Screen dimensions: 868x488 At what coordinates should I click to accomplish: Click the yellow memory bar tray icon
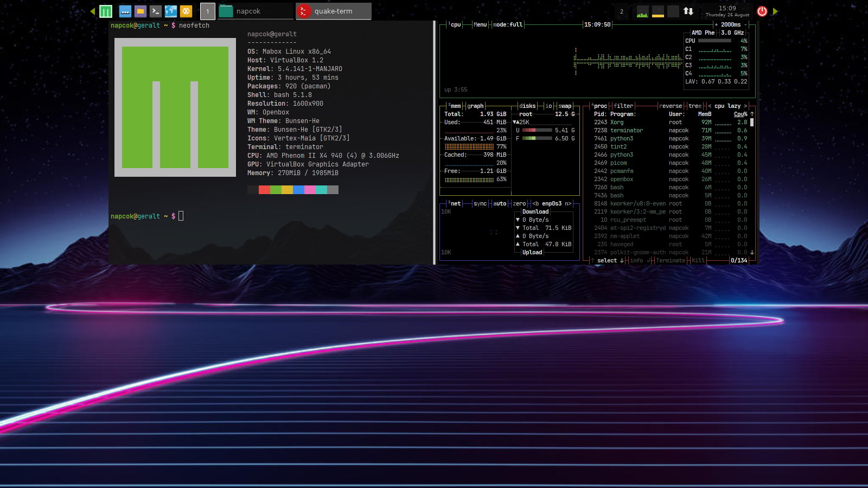(x=658, y=11)
